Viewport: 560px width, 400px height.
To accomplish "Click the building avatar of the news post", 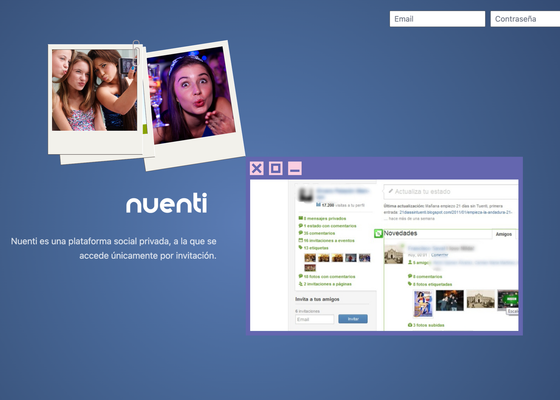I will click(x=393, y=255).
